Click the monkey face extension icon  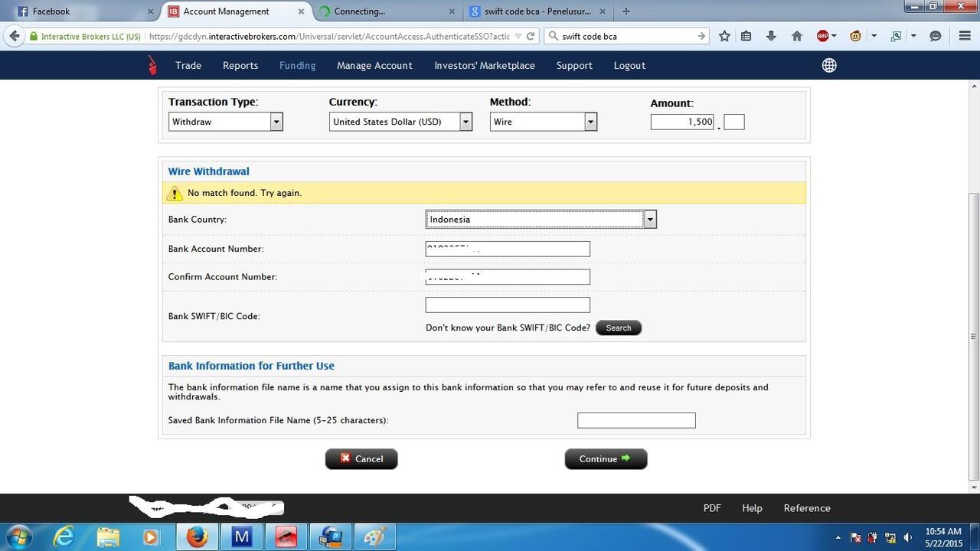tap(856, 36)
